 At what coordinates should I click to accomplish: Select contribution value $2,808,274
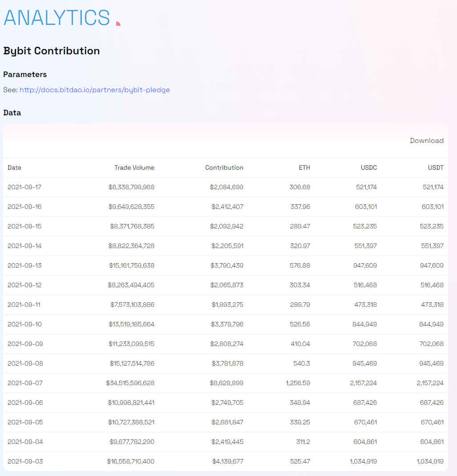point(227,344)
